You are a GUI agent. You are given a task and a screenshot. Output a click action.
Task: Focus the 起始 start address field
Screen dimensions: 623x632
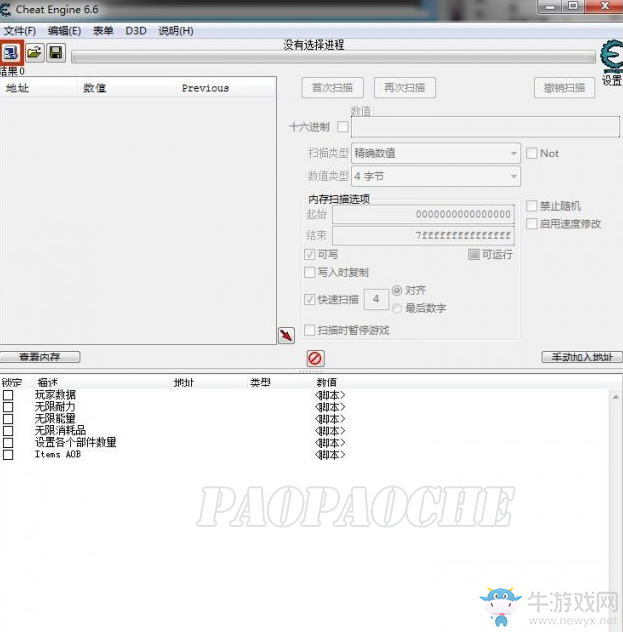click(x=423, y=214)
